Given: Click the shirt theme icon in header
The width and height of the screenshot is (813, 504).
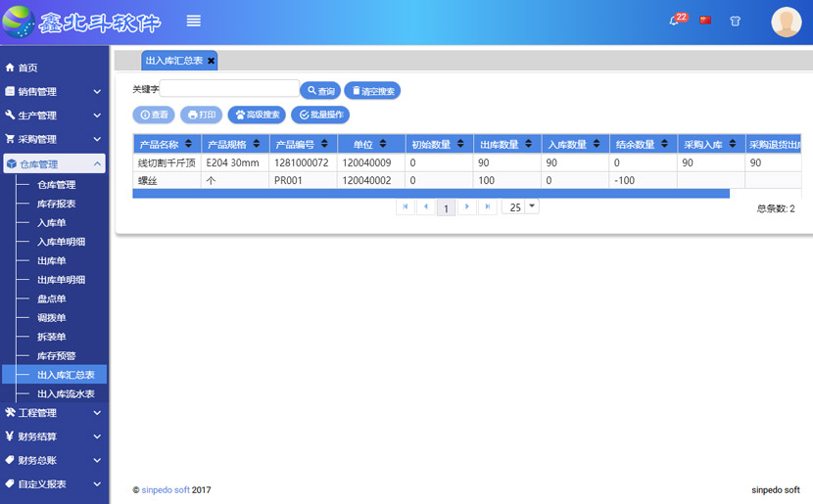Looking at the screenshot, I should click(x=736, y=22).
